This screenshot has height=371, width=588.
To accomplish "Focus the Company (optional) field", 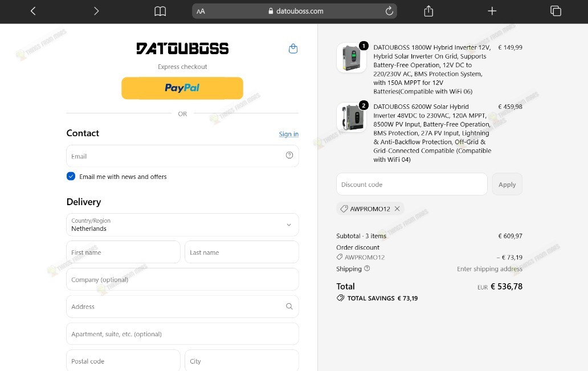I will (182, 279).
